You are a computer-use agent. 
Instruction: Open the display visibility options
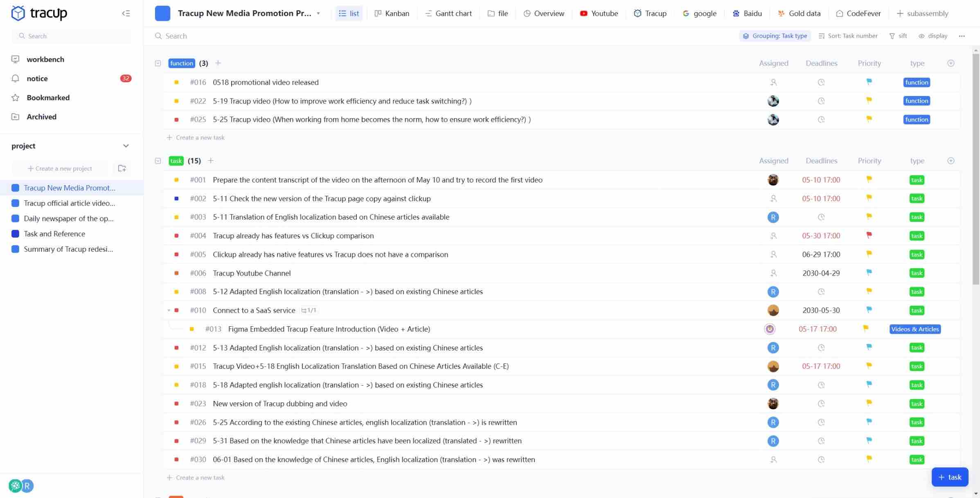click(933, 36)
